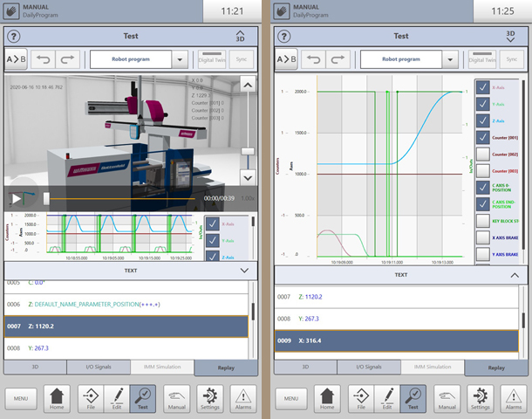Select line 0007 Z: 1120.2 in left panel
This screenshot has height=419, width=532.
(126, 326)
